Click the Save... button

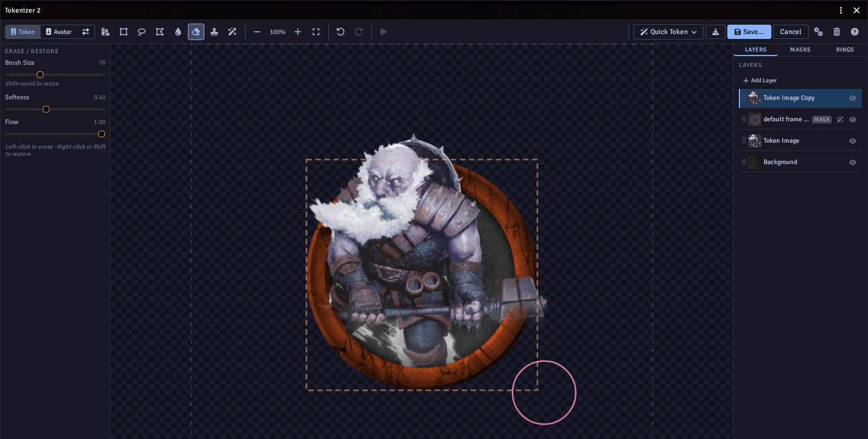749,32
